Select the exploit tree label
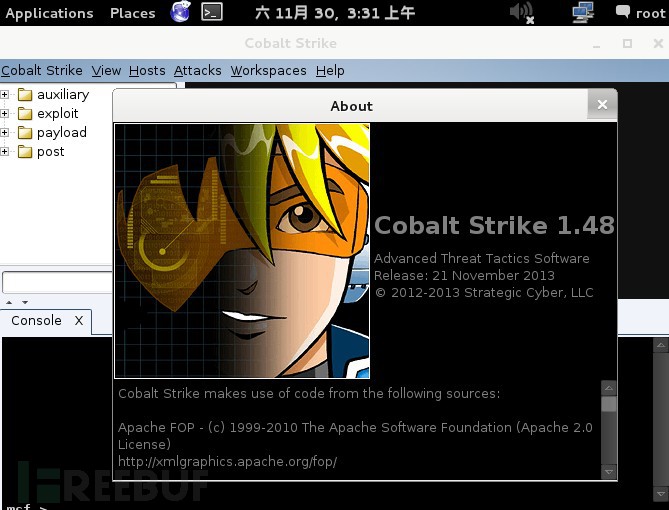Screen dimensions: 669x510 (58, 114)
